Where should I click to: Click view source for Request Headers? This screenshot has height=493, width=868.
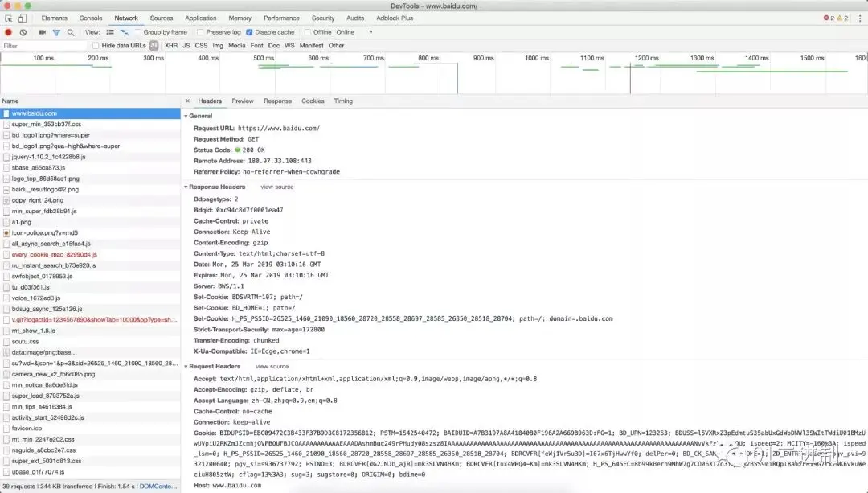pyautogui.click(x=272, y=367)
